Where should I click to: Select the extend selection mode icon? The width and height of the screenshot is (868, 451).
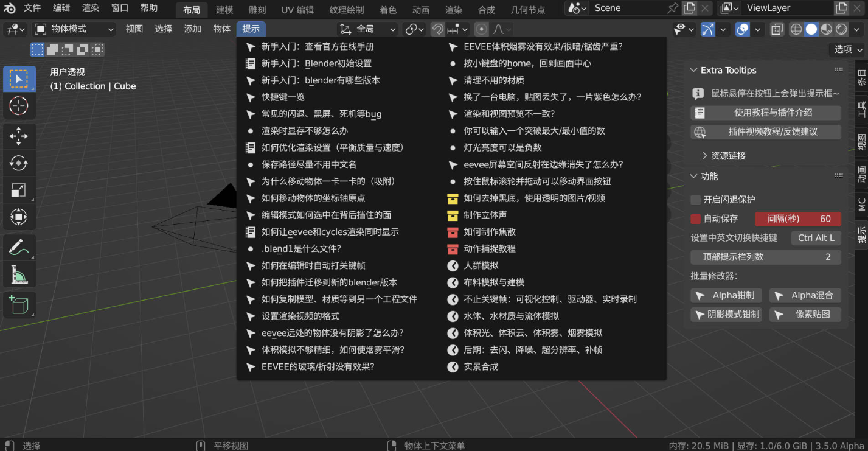tap(52, 50)
